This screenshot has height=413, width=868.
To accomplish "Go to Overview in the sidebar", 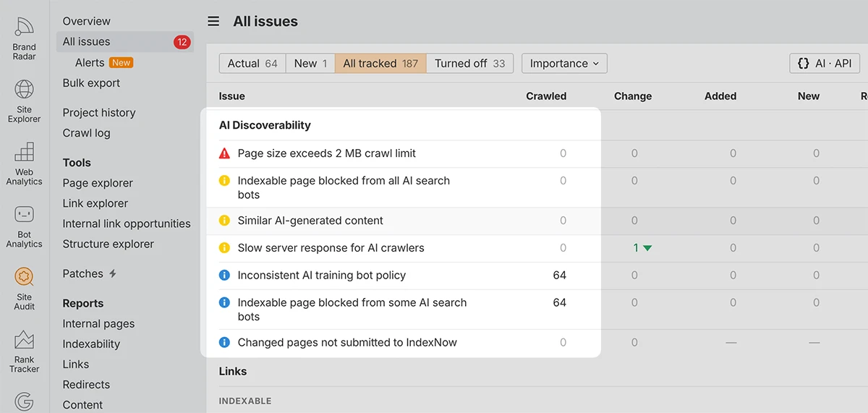I will pos(87,22).
